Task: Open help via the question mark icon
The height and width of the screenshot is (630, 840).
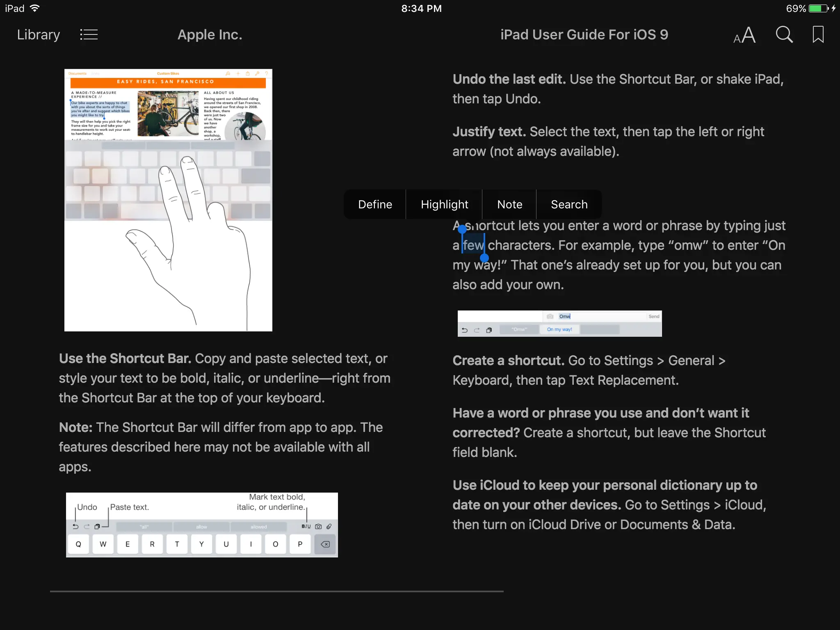Action: point(267,74)
